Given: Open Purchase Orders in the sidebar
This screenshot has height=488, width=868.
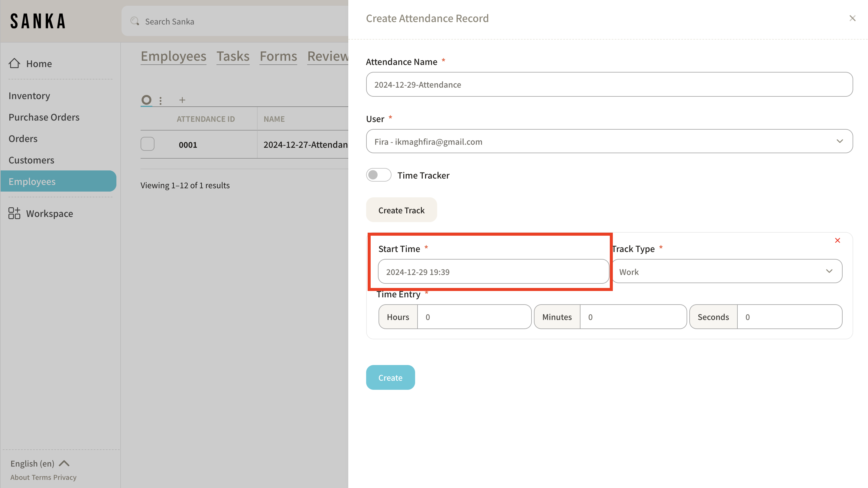Looking at the screenshot, I should tap(44, 117).
